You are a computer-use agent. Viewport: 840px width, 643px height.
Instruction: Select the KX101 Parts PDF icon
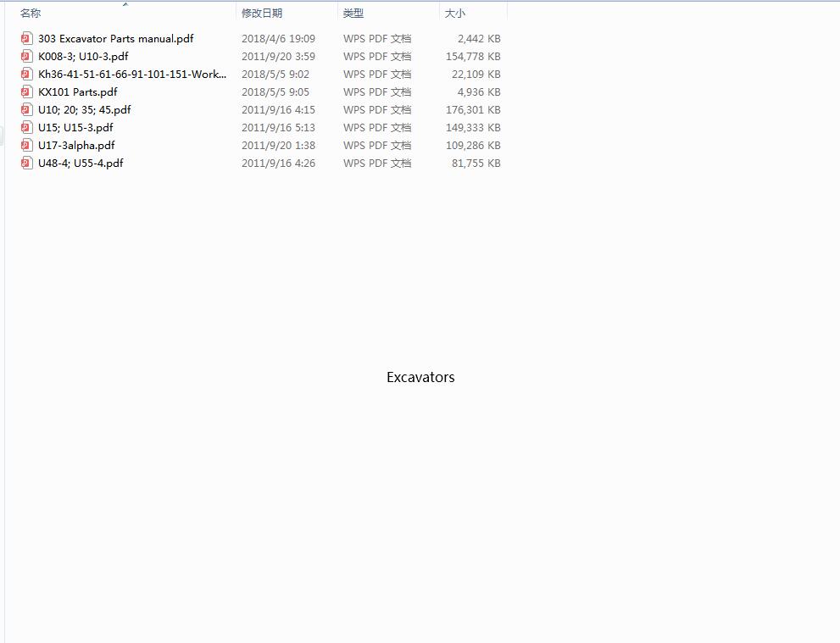[x=26, y=91]
